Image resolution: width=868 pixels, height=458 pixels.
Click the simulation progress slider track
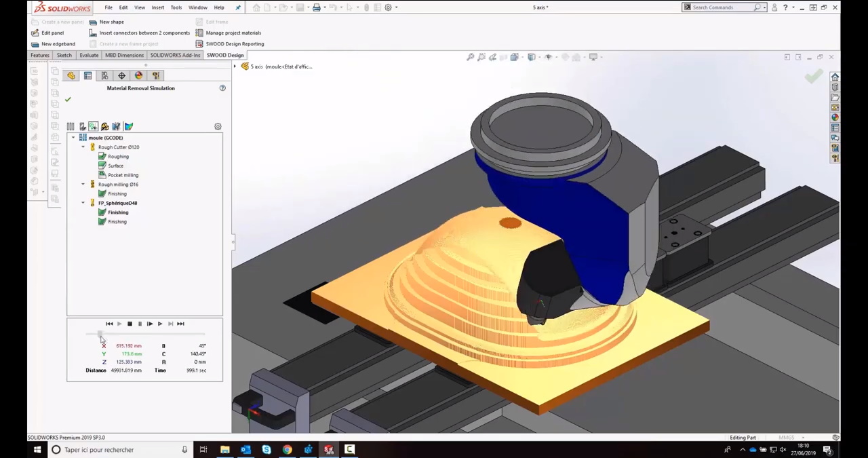[149, 335]
